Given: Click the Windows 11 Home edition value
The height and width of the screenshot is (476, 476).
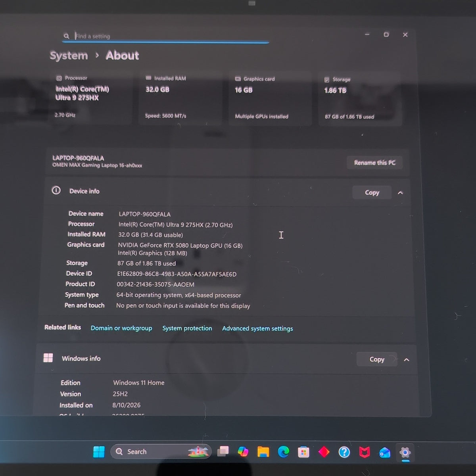Looking at the screenshot, I should click(139, 383).
